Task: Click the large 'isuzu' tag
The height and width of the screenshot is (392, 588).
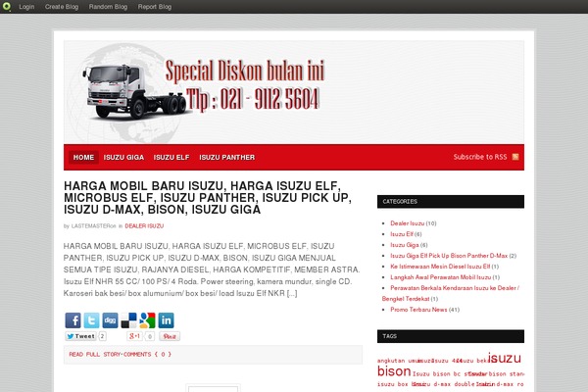Action: point(505,358)
